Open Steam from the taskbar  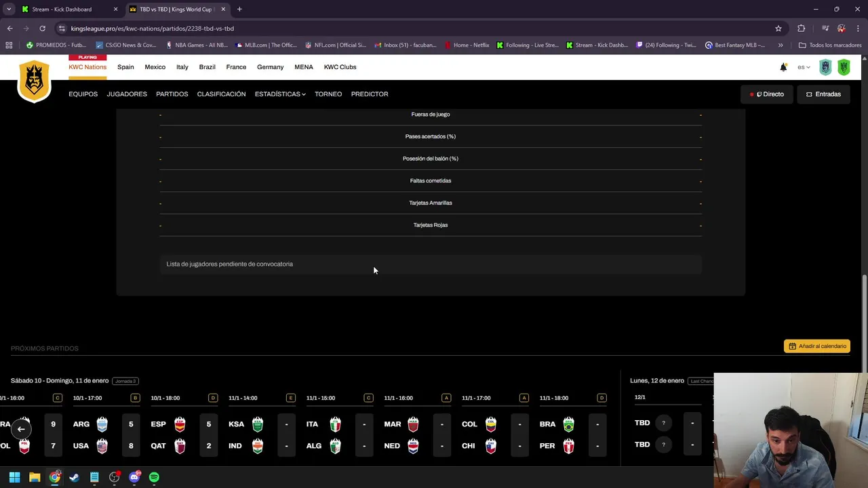tap(75, 477)
